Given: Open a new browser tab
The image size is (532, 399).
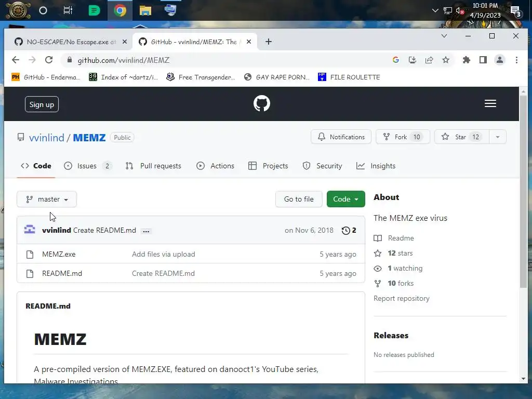Looking at the screenshot, I should [x=269, y=42].
